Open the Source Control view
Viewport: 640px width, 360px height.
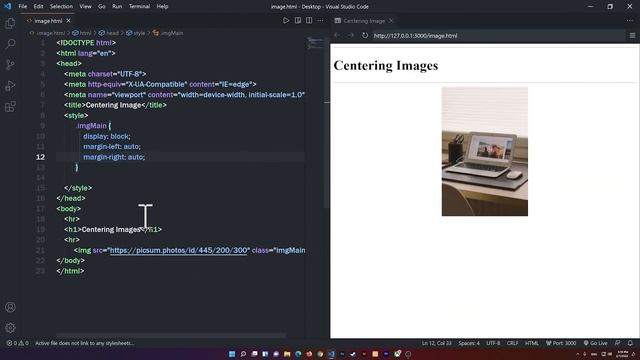tap(10, 64)
